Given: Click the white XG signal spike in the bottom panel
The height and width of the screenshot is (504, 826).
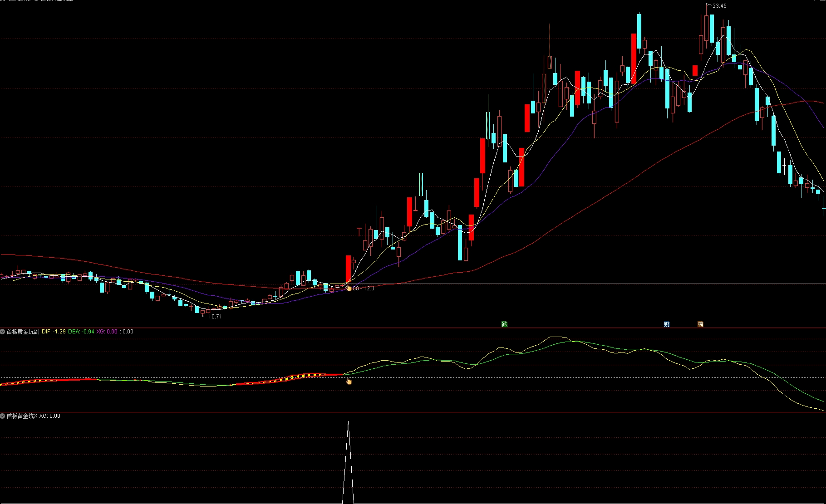Looking at the screenshot, I should tap(348, 463).
